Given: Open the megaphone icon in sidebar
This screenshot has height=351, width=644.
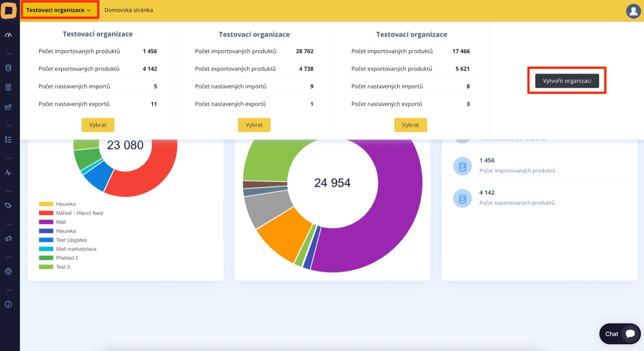Looking at the screenshot, I should pos(8,238).
